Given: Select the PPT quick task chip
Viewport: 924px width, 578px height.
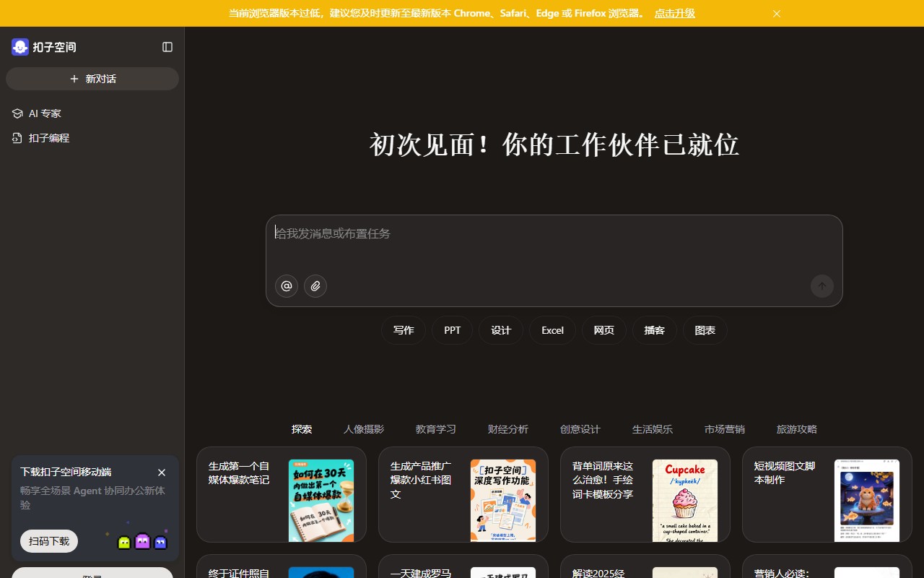Looking at the screenshot, I should pos(453,330).
